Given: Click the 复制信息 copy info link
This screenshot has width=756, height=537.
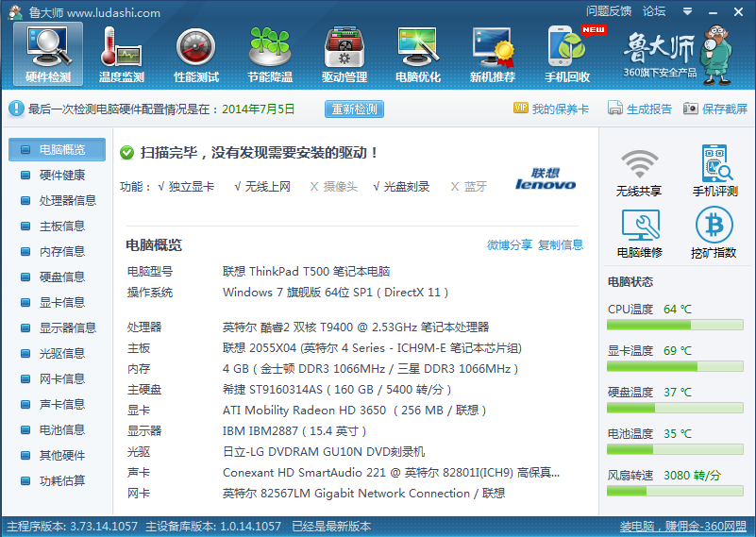Looking at the screenshot, I should (561, 245).
